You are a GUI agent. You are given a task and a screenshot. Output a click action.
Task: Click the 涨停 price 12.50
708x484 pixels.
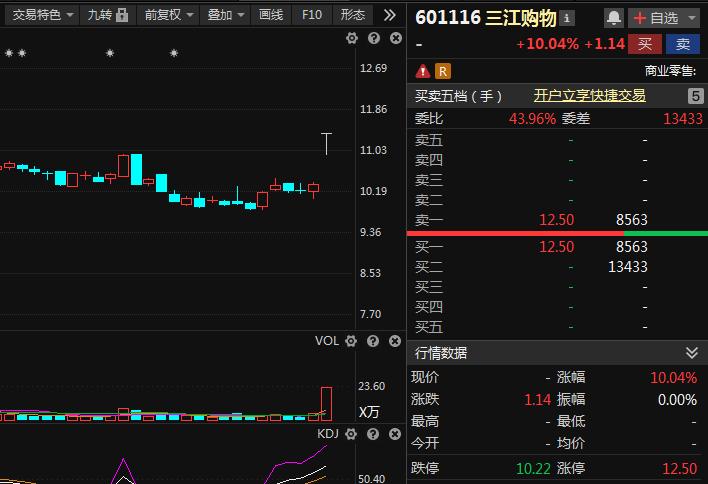point(680,468)
